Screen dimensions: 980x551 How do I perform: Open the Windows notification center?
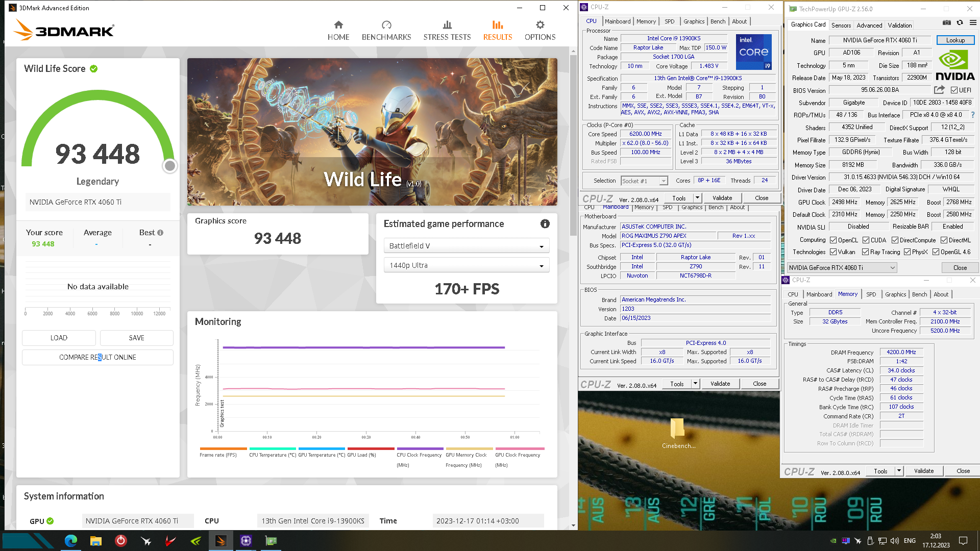coord(963,541)
